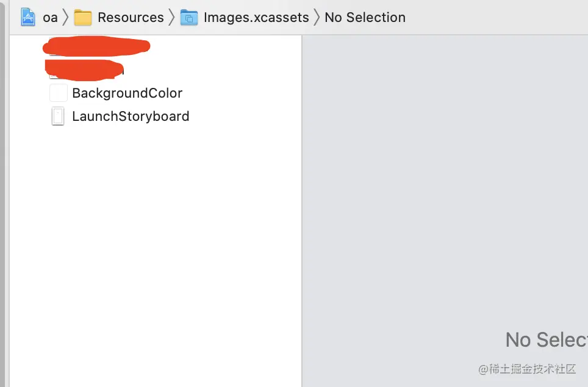
Task: Click the yellow Resources folder icon
Action: tap(83, 17)
